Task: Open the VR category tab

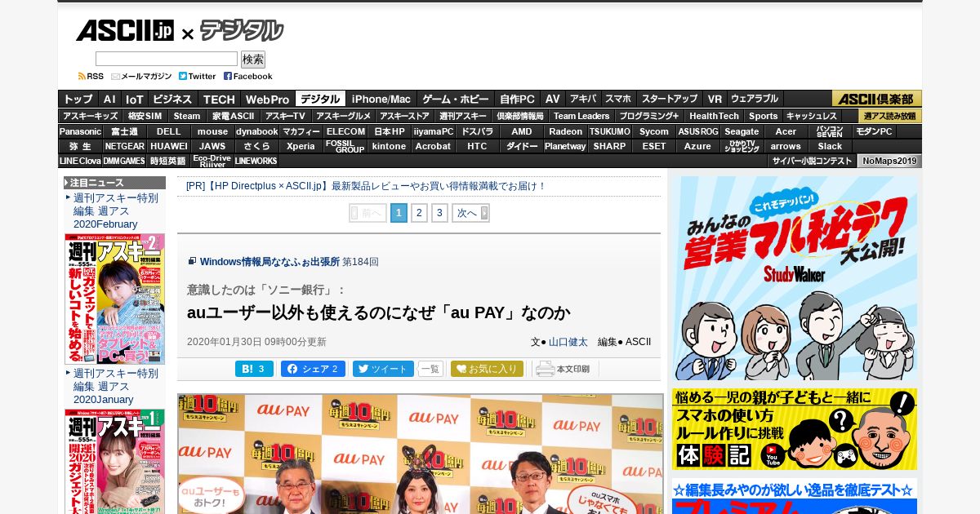Action: click(715, 99)
